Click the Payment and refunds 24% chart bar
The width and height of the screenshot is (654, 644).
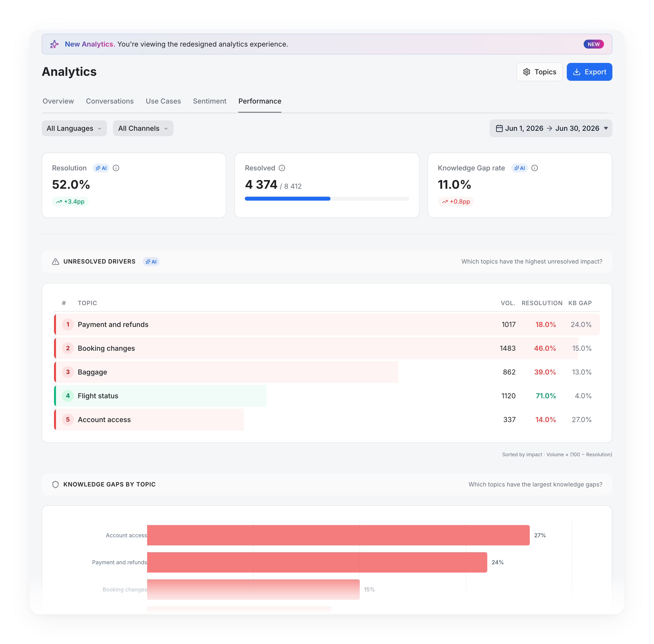click(x=317, y=562)
